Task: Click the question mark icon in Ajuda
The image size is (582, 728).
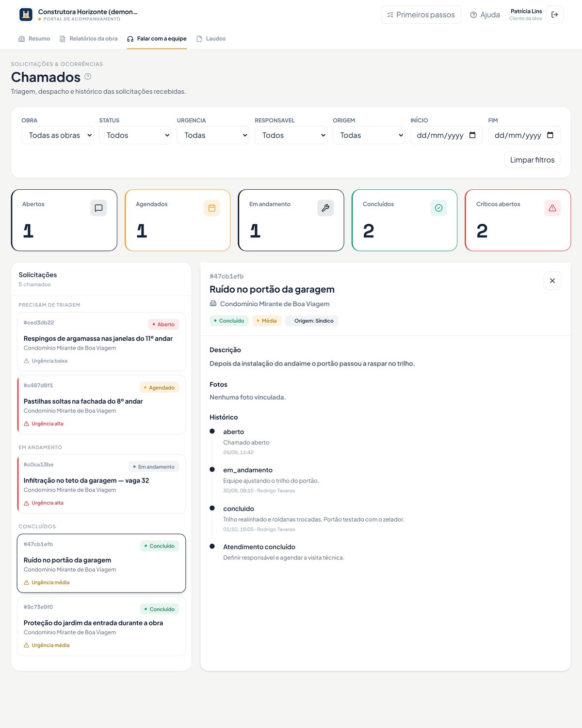Action: coord(473,15)
